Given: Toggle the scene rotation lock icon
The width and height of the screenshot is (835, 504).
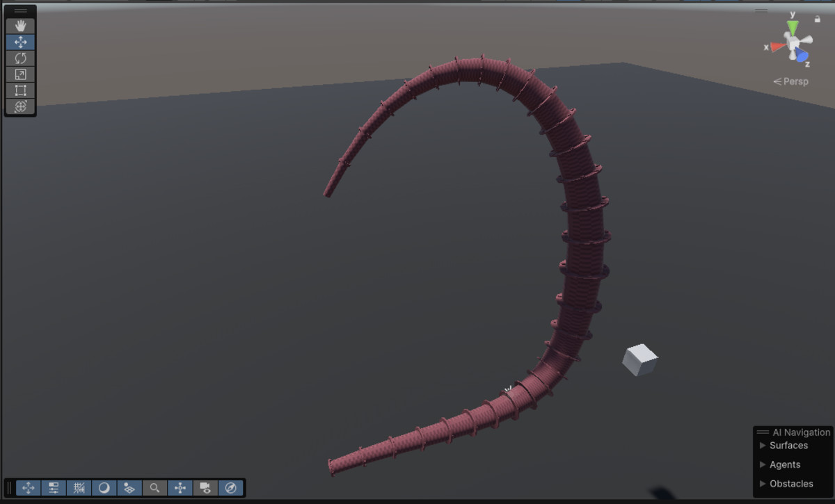Looking at the screenshot, I should point(818,19).
